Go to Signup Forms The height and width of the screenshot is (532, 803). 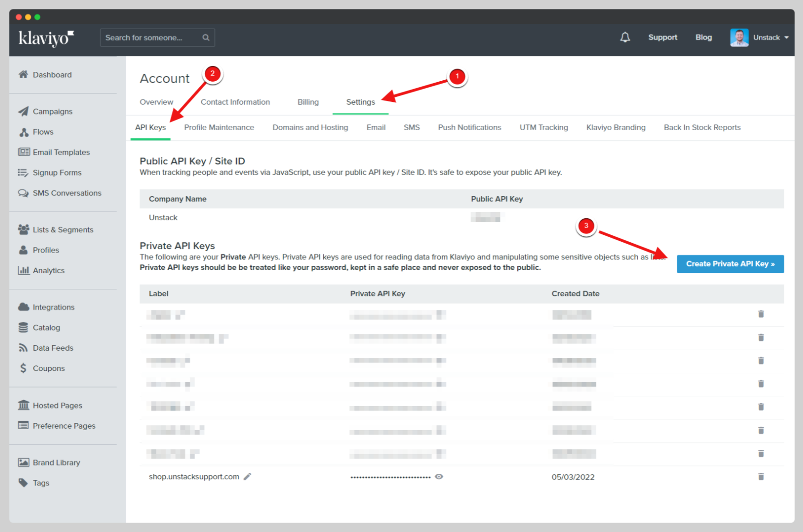[57, 172]
